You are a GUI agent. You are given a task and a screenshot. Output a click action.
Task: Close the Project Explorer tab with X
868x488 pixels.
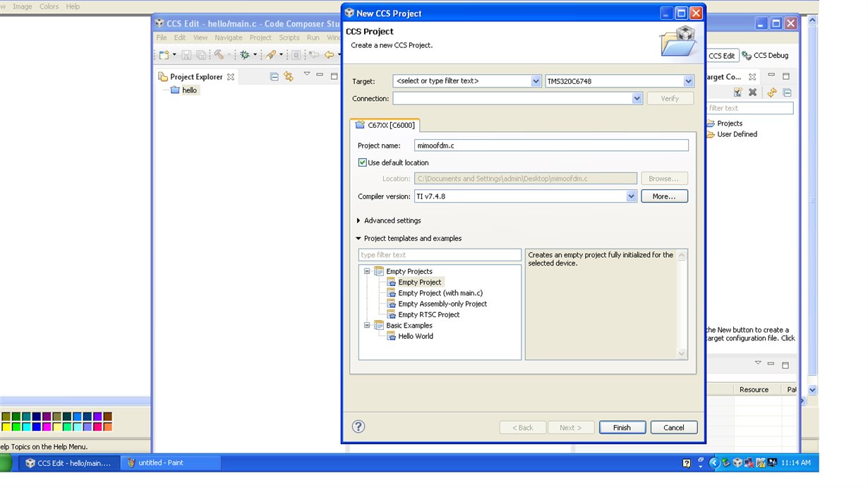231,77
